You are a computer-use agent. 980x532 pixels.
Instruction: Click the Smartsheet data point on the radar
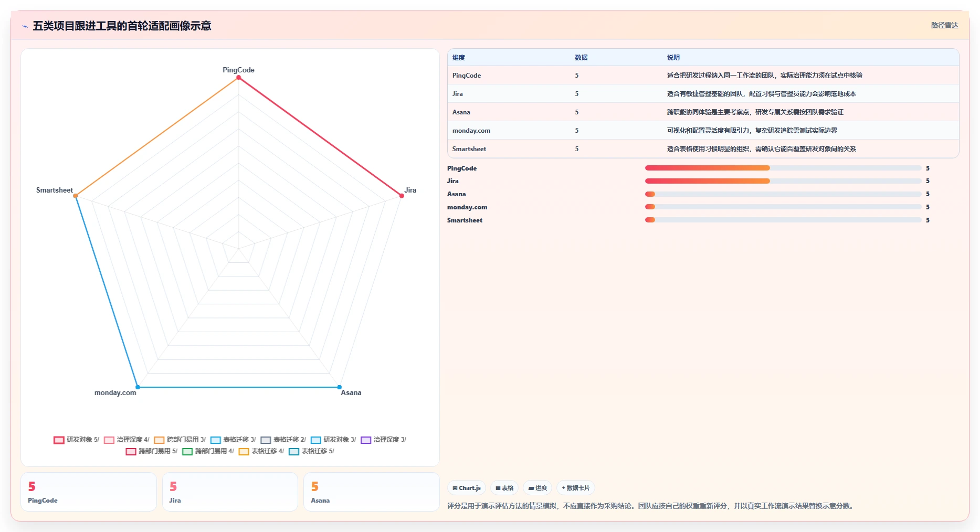point(76,196)
